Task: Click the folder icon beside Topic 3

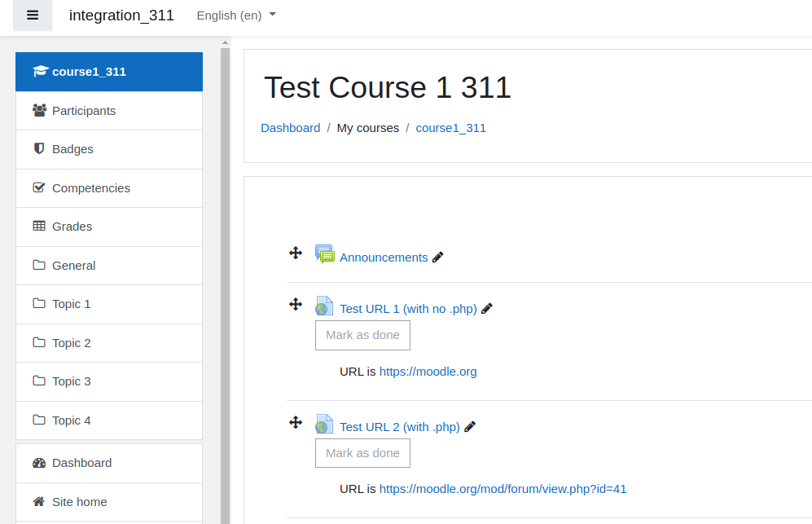Action: pyautogui.click(x=39, y=381)
